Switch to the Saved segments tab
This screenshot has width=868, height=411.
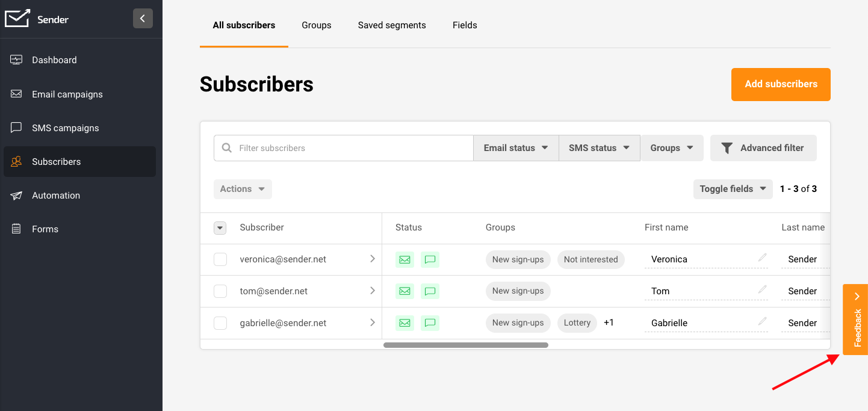[x=392, y=25]
